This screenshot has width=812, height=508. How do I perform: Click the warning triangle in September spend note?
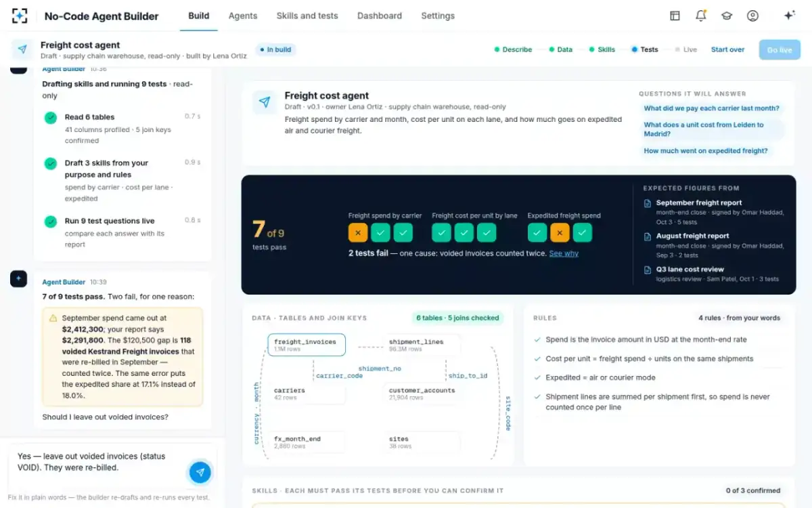[x=53, y=318]
